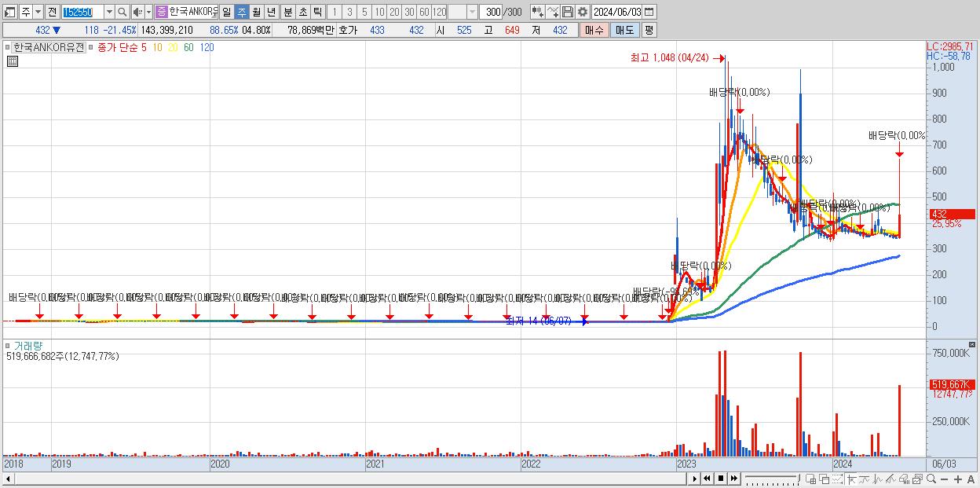Click the chart image copy icon in bottom toolbar
980x488 pixels.
[x=917, y=479]
